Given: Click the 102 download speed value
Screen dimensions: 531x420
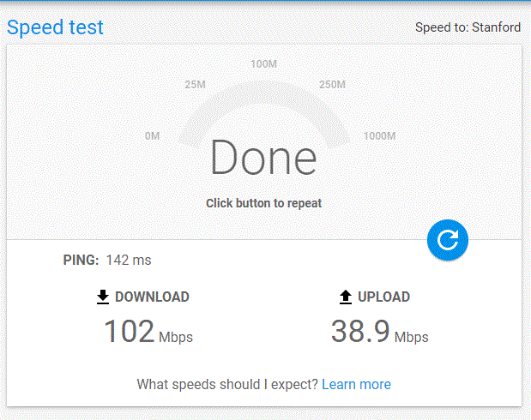Looking at the screenshot, I should click(x=130, y=331).
